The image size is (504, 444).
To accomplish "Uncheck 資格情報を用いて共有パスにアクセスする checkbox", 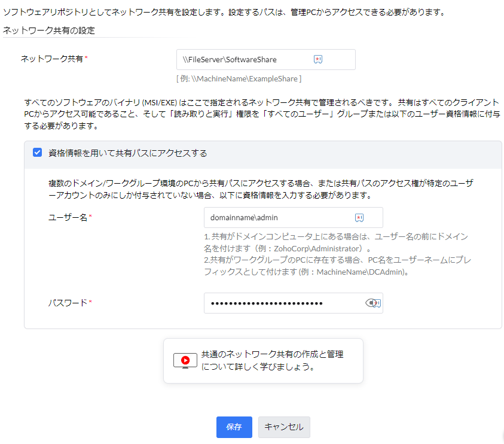I will click(37, 153).
